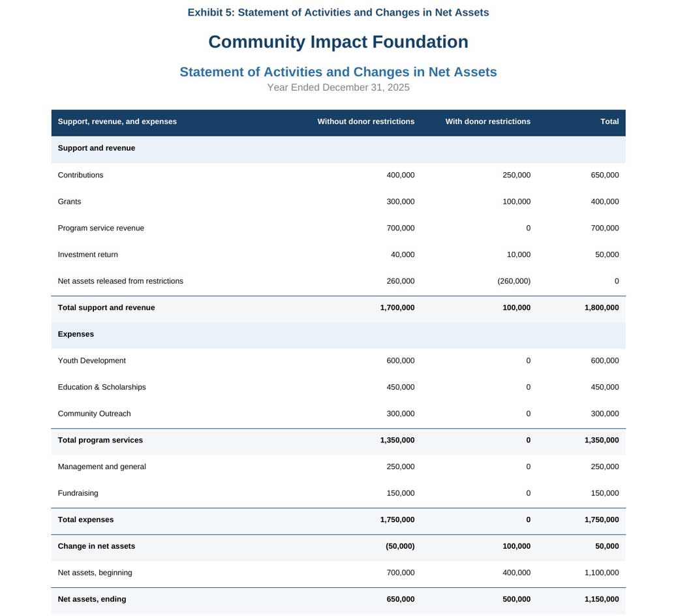Viewport: 676px width, 616px height.
Task: Click 'Support, revenue, and expenses' header cell
Action: [x=117, y=121]
